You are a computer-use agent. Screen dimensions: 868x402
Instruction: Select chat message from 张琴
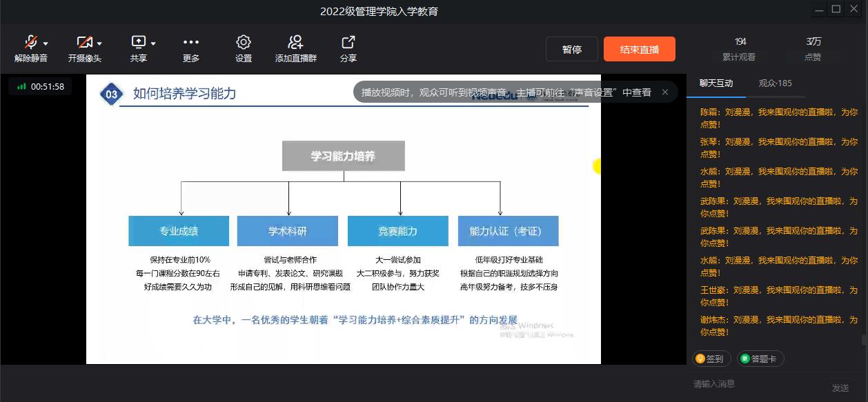779,147
